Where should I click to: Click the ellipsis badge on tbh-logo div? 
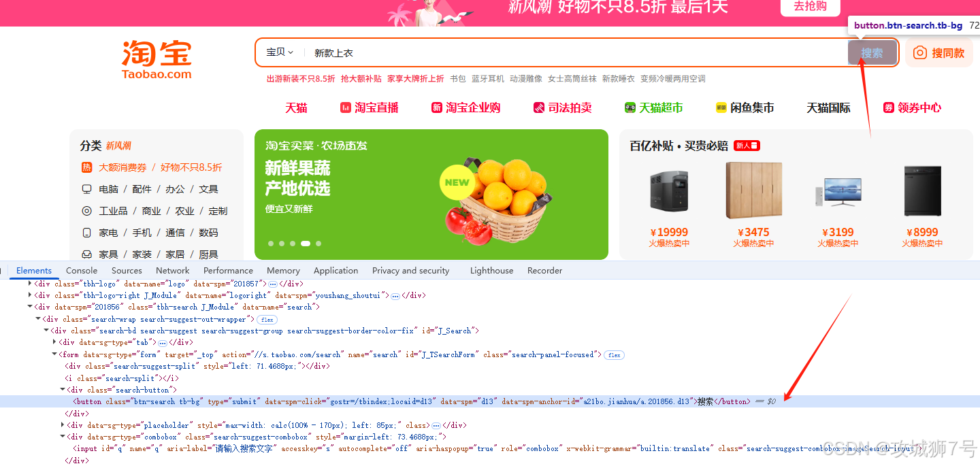pos(273,284)
